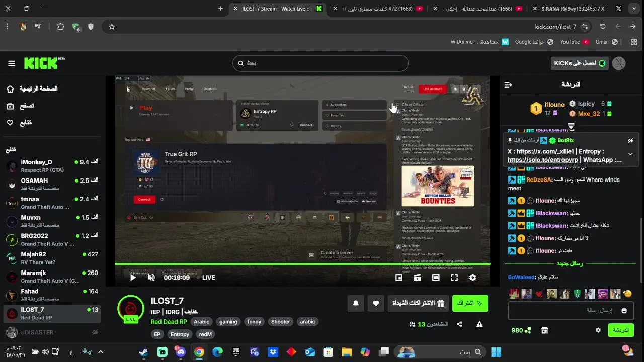
Task: Insert the red heart emote
Action: click(x=539, y=294)
